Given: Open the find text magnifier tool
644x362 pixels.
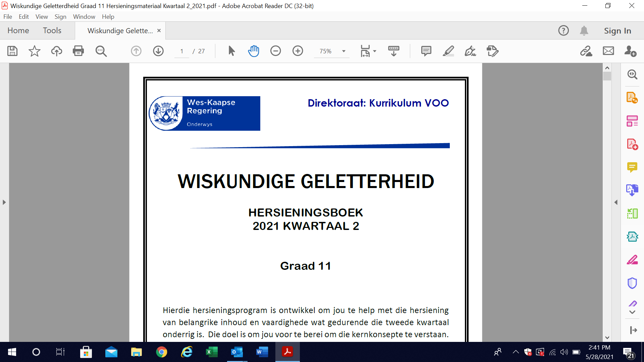Looking at the screenshot, I should (101, 51).
